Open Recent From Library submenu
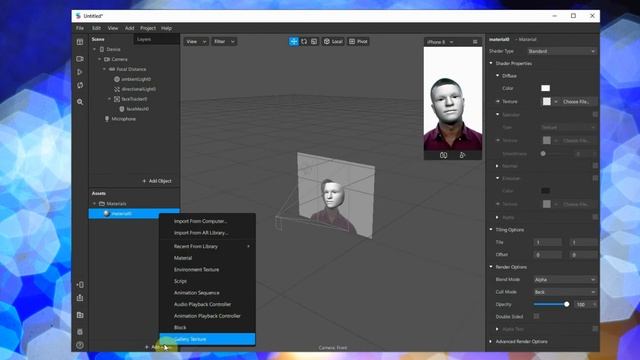This screenshot has width=640, height=360. click(x=207, y=247)
